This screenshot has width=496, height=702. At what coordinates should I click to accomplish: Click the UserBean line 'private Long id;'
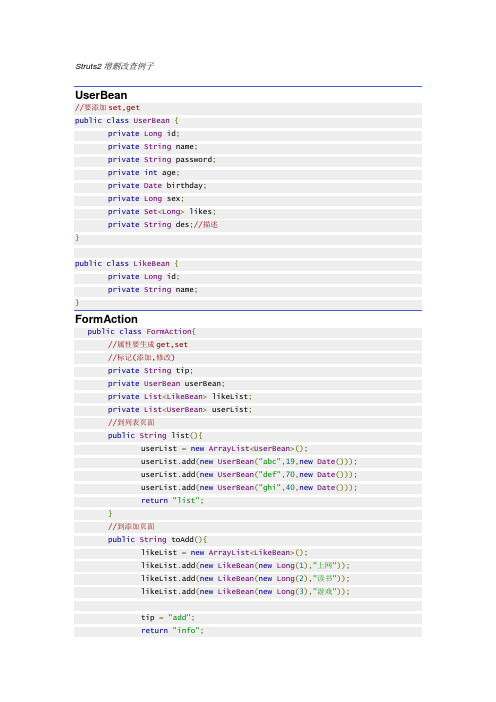pos(144,133)
